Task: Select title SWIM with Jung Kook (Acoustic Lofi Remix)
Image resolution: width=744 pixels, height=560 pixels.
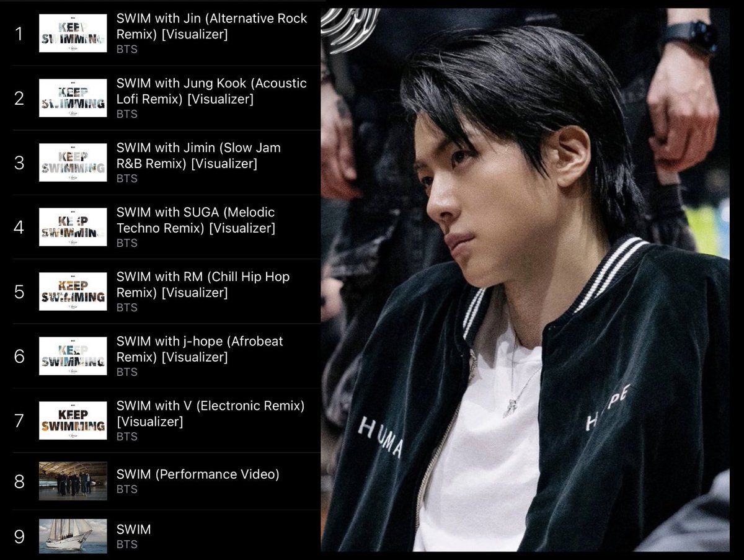Action: click(211, 91)
